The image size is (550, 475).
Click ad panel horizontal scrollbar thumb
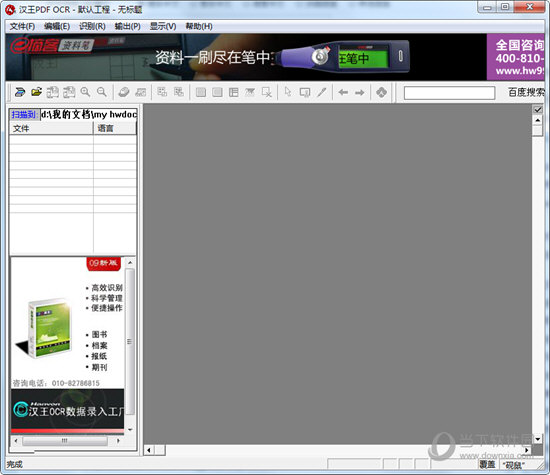coord(65,441)
